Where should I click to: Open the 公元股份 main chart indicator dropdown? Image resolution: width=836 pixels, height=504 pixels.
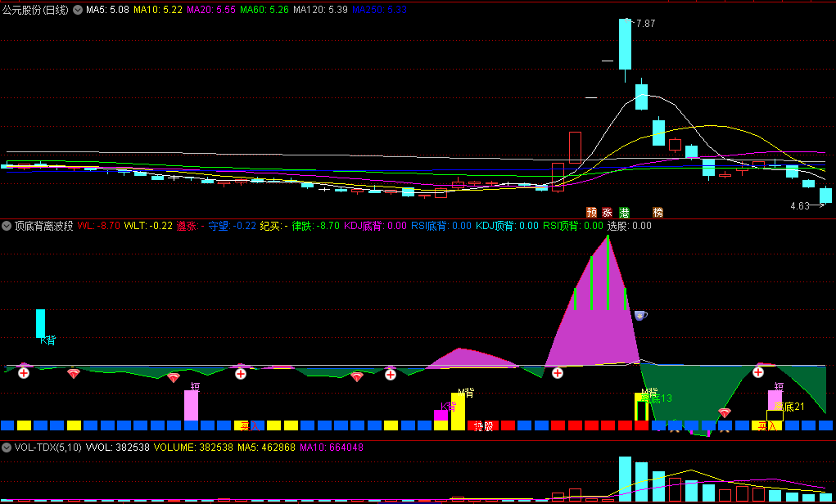click(x=77, y=10)
